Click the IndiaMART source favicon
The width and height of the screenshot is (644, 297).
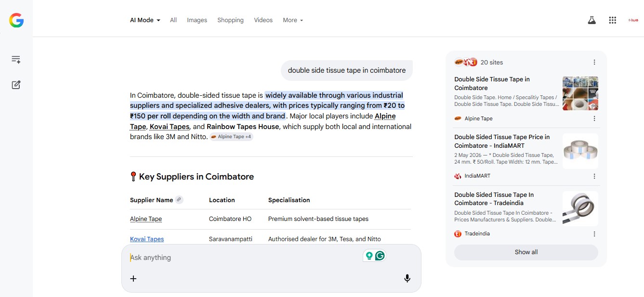pyautogui.click(x=458, y=176)
